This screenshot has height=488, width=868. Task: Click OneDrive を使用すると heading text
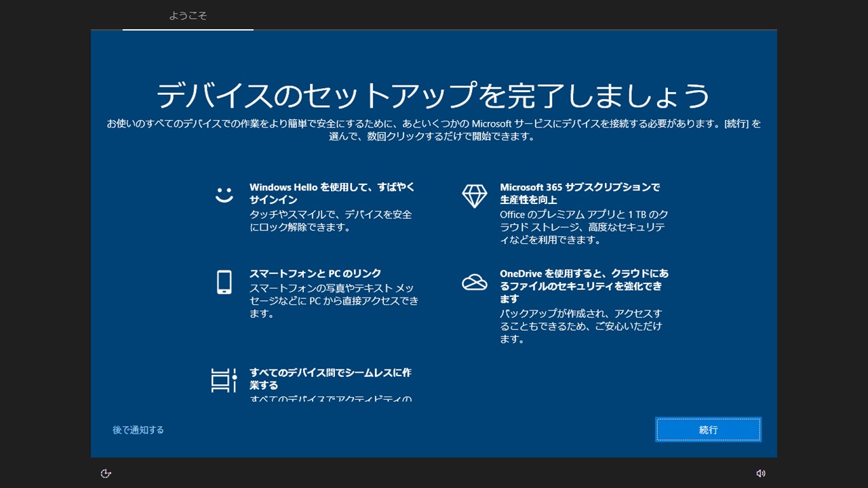pos(584,286)
